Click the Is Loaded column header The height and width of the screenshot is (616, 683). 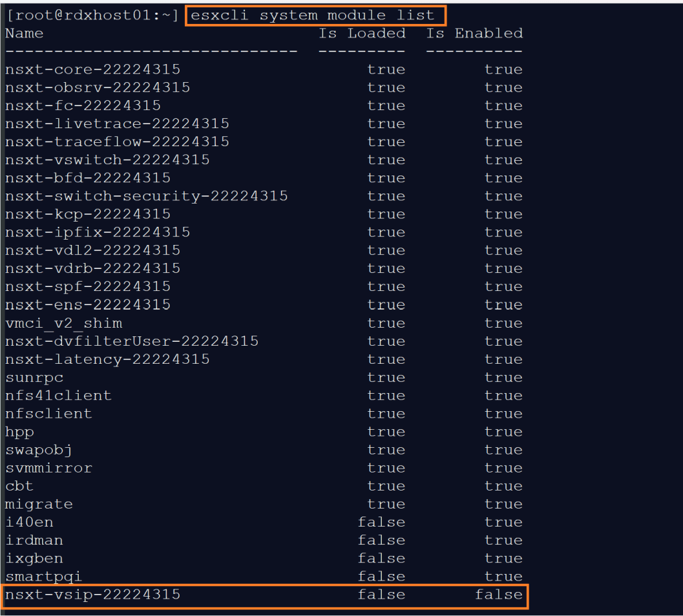(362, 33)
